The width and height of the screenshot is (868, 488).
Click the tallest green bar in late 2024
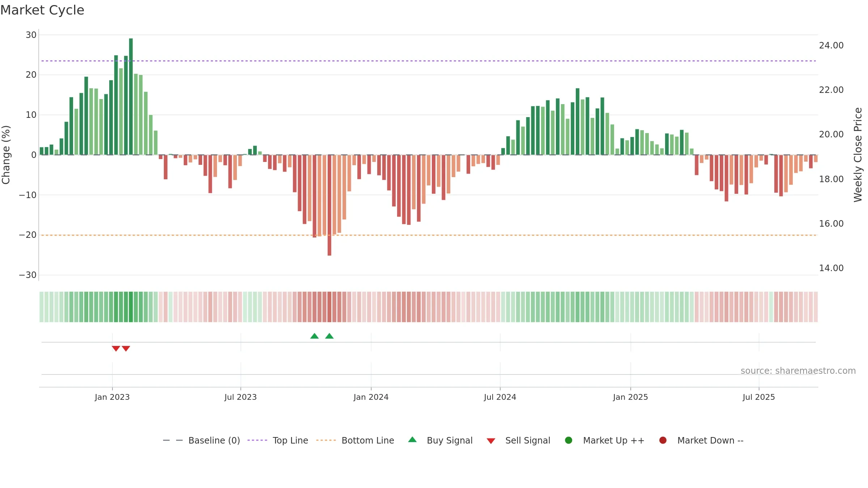578,121
